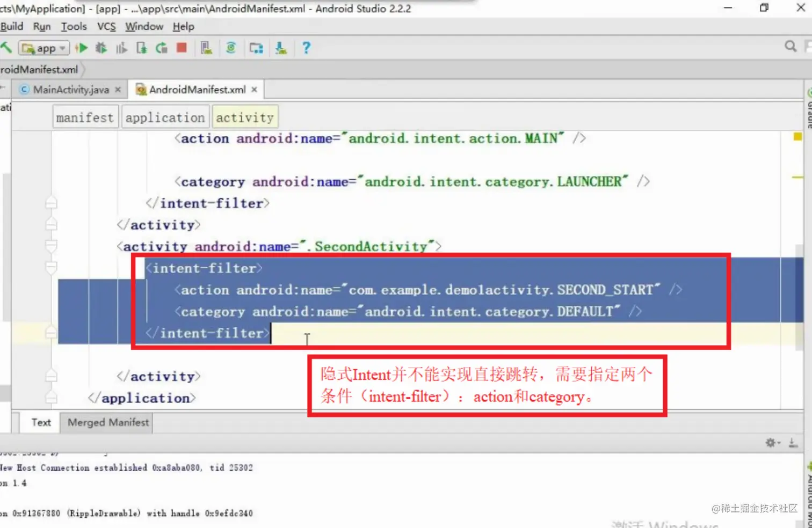Click Sync Project with Gradle Files icon

(x=231, y=48)
